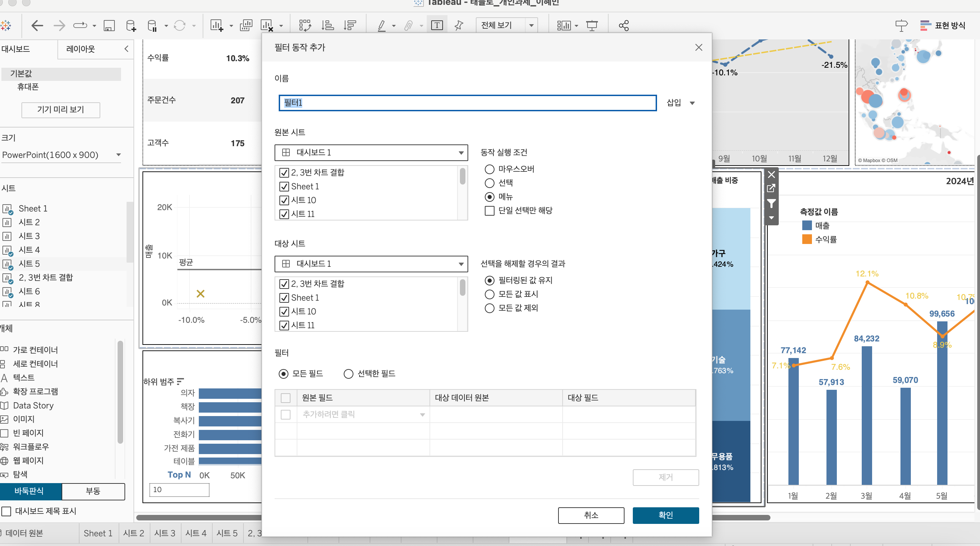Click the share icon in the toolbar
The image size is (980, 546).
623,26
